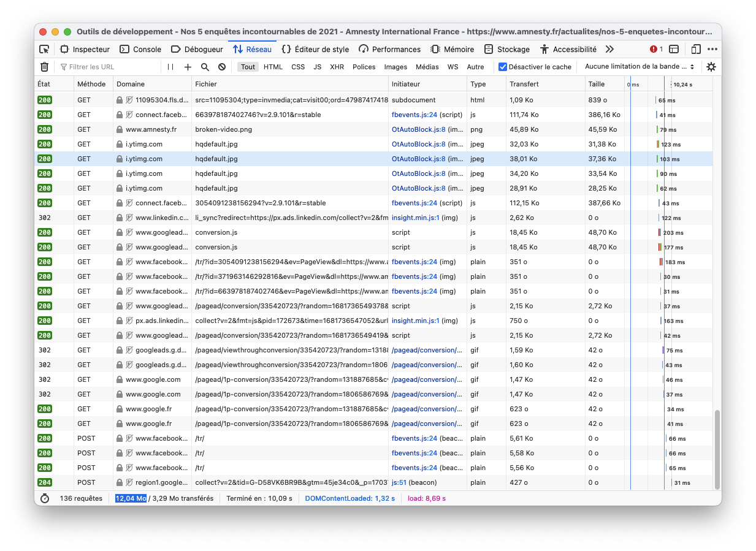Uncheck Désactiver le cache checkbox
Screen dimensions: 756x551
coord(503,67)
